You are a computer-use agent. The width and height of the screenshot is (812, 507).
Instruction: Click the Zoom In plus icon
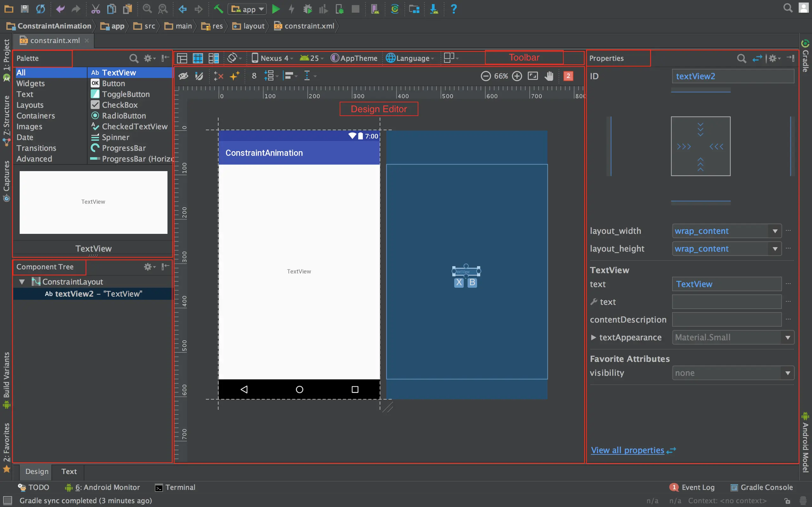point(517,76)
